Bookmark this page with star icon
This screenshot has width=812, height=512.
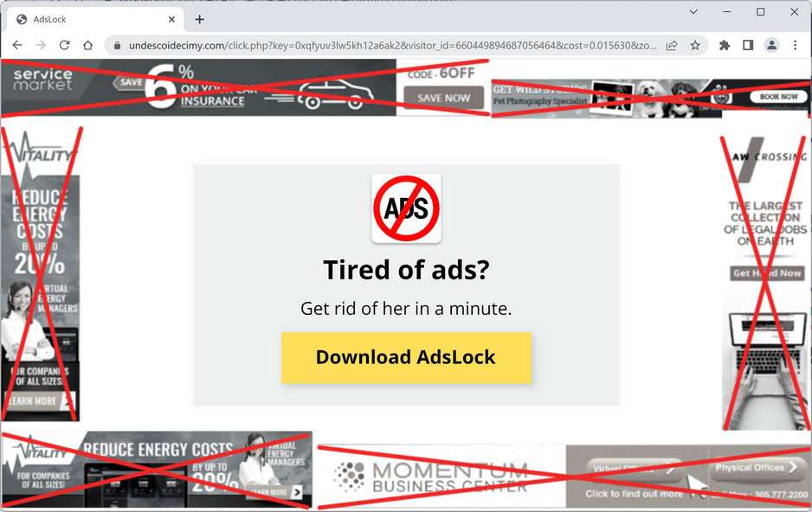point(695,46)
